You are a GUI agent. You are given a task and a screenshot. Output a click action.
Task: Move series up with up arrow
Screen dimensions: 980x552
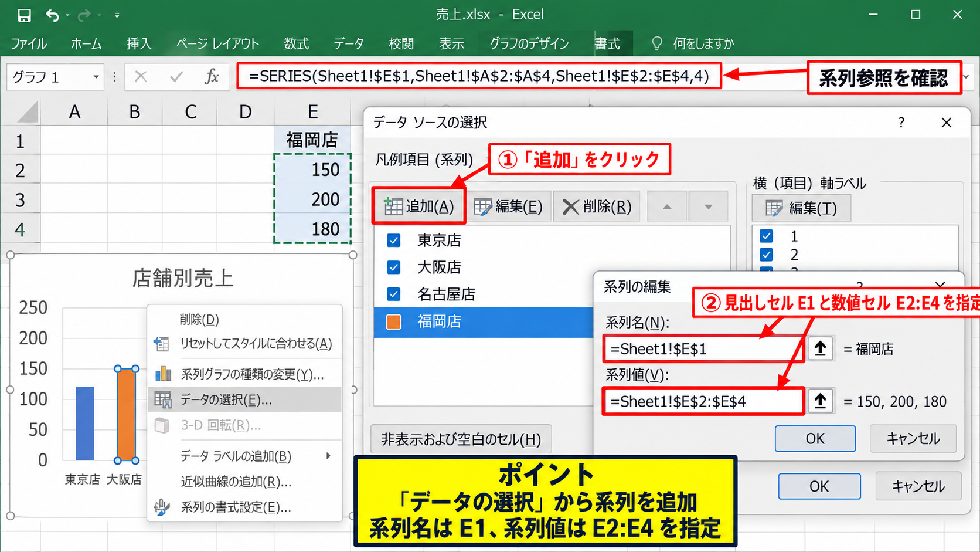tap(667, 206)
